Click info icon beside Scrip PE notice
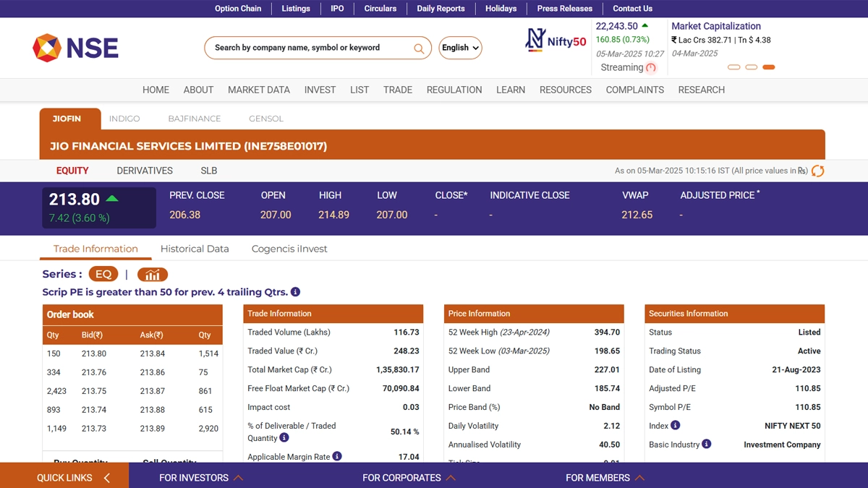 295,292
